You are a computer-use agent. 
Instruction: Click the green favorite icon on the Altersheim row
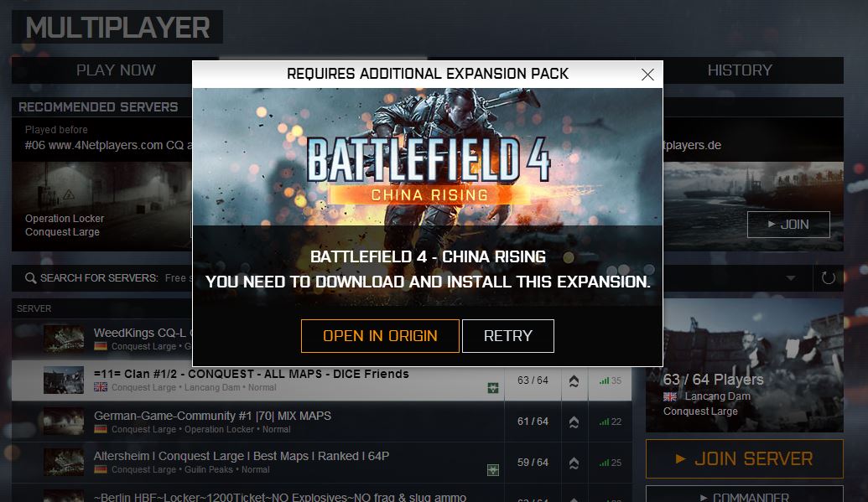coord(492,470)
